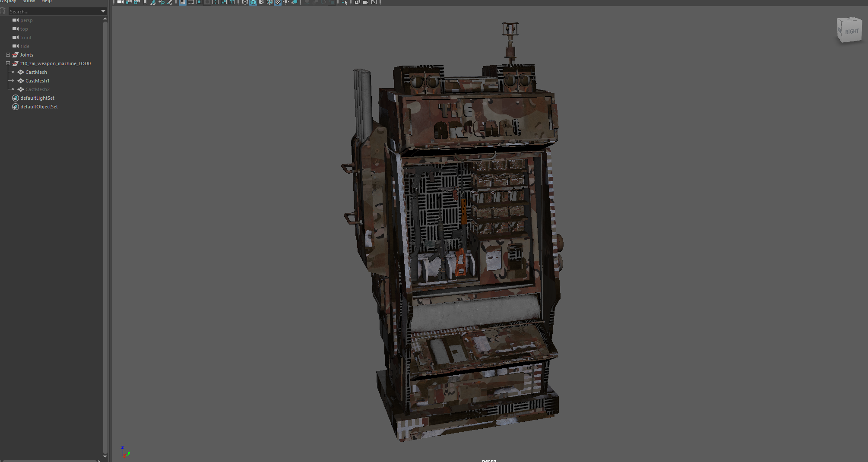Click the Isolate Select icon

[345, 2]
